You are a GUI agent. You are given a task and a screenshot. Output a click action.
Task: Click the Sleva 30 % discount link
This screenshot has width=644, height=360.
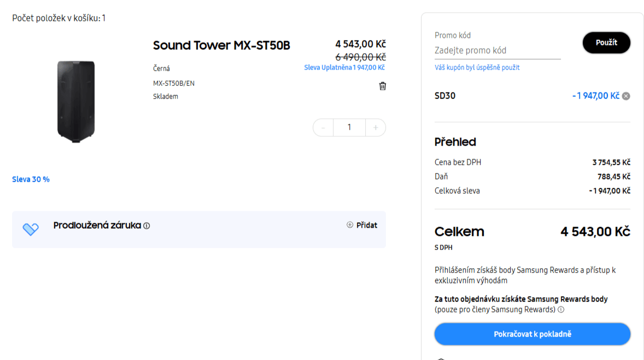point(31,179)
